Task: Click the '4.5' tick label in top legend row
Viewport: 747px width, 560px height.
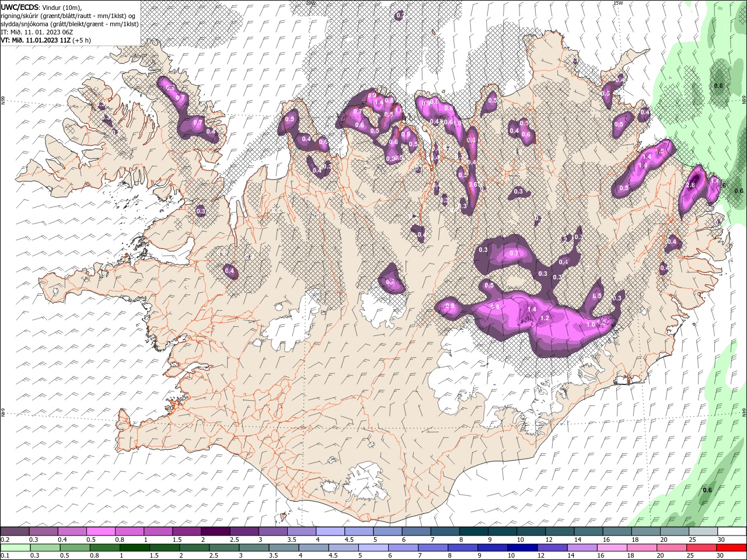Action: click(349, 540)
